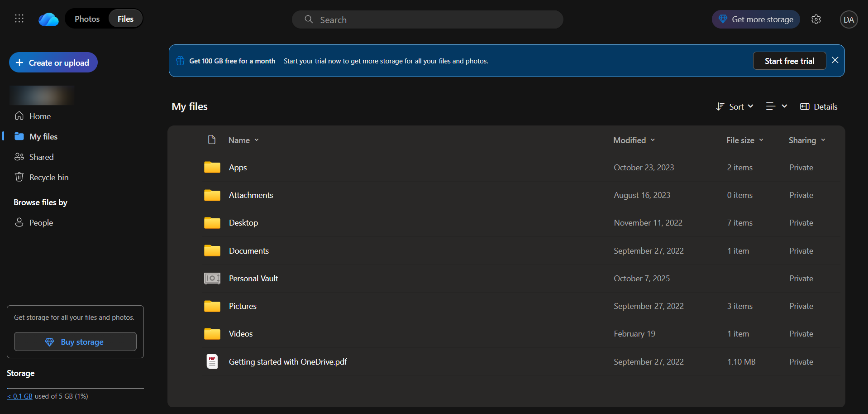Click the file type column header icon
Image resolution: width=868 pixels, height=414 pixels.
click(x=211, y=140)
